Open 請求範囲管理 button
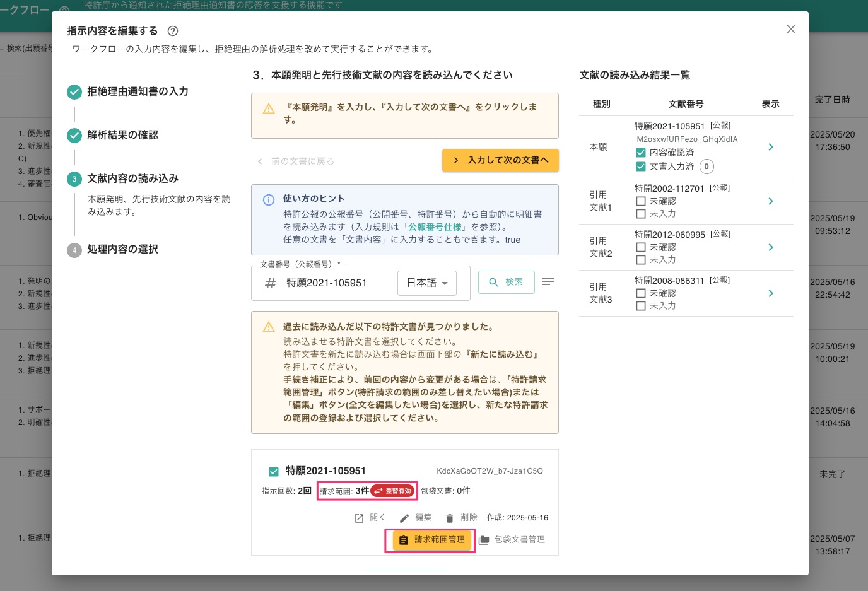 tap(432, 540)
